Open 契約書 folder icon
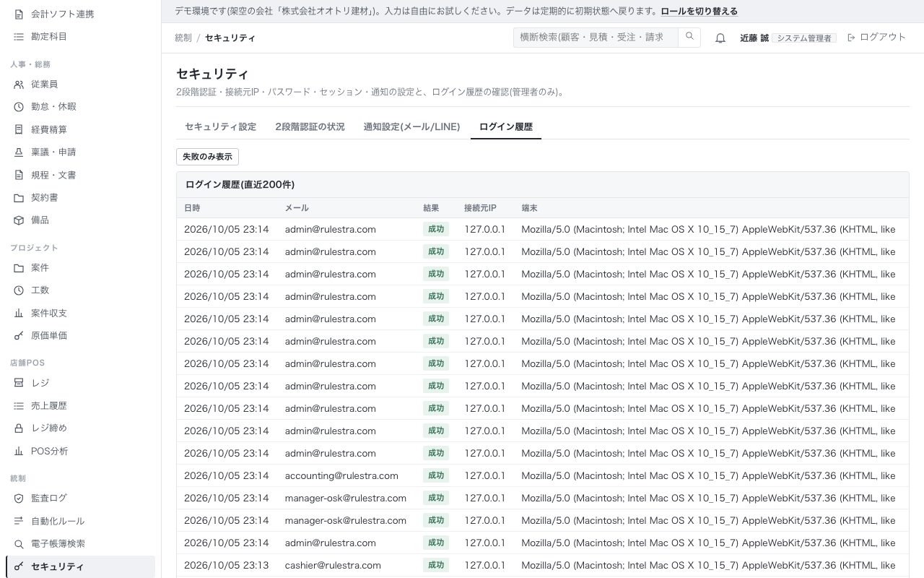Viewport: 924px width, 578px height. click(x=19, y=197)
